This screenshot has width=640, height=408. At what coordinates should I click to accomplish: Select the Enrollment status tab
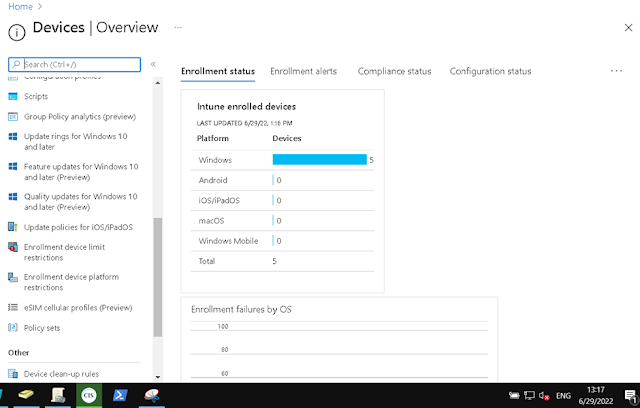[x=218, y=71]
